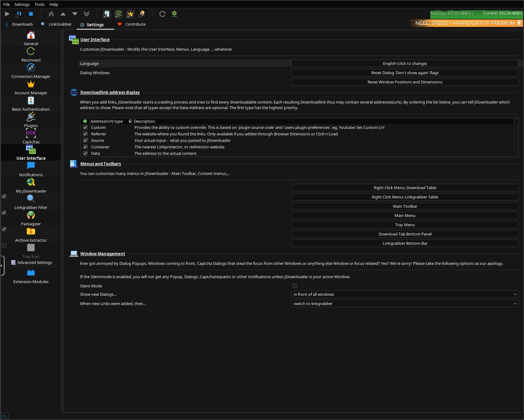The image size is (524, 420).
Task: Click the reconnect circular arrow icon
Action: click(x=162, y=14)
